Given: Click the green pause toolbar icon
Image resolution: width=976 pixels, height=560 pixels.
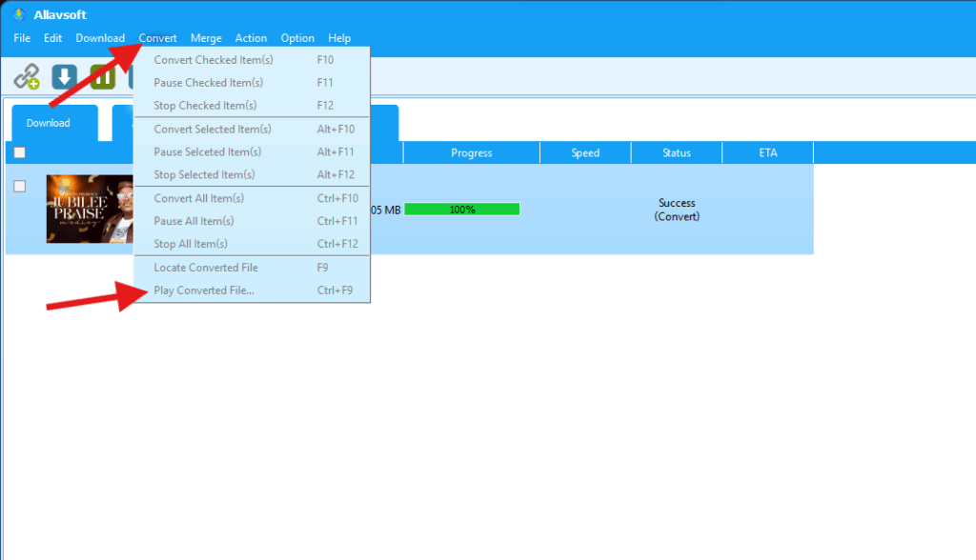Looking at the screenshot, I should click(x=102, y=76).
